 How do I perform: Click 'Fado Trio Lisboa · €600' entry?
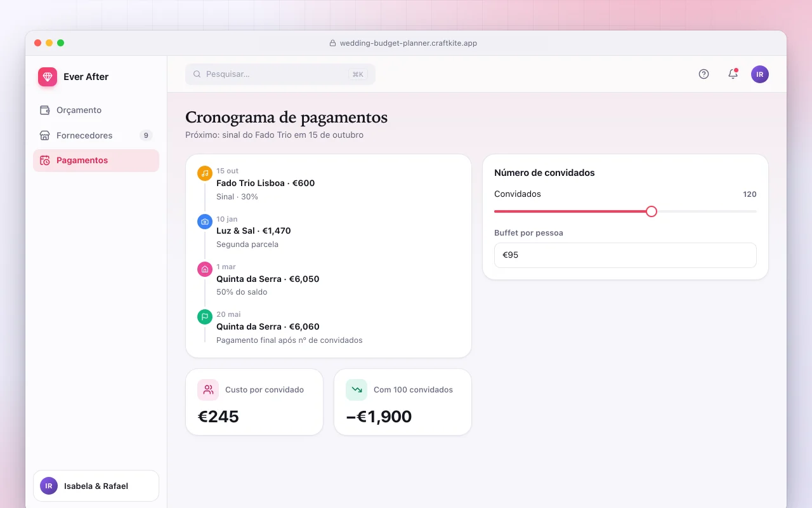pyautogui.click(x=265, y=183)
